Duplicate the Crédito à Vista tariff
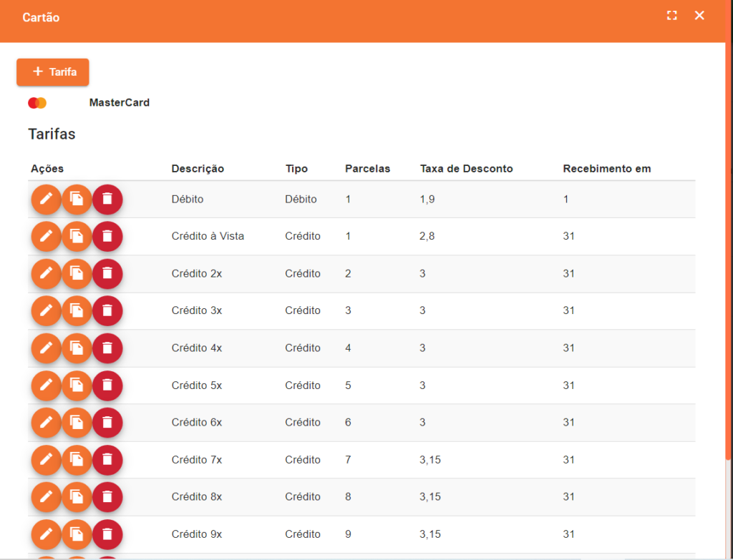The height and width of the screenshot is (560, 733). pos(77,236)
